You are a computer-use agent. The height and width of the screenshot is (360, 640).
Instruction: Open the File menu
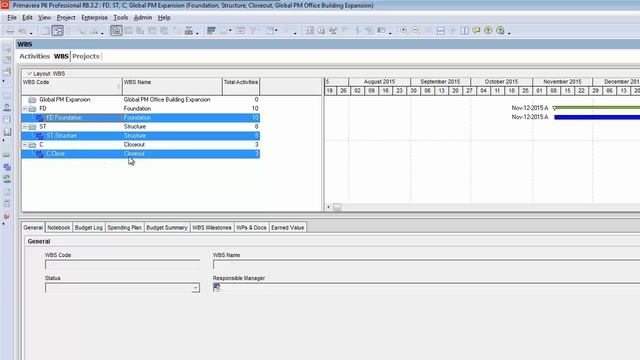12,18
